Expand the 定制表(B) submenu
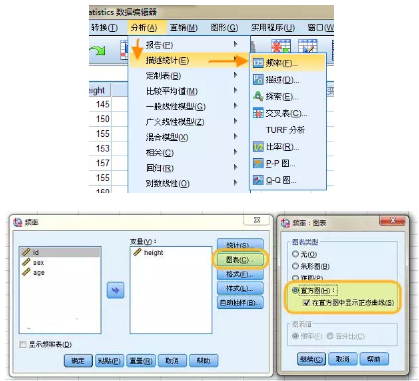Screen dimensions: 419x381 coord(189,76)
